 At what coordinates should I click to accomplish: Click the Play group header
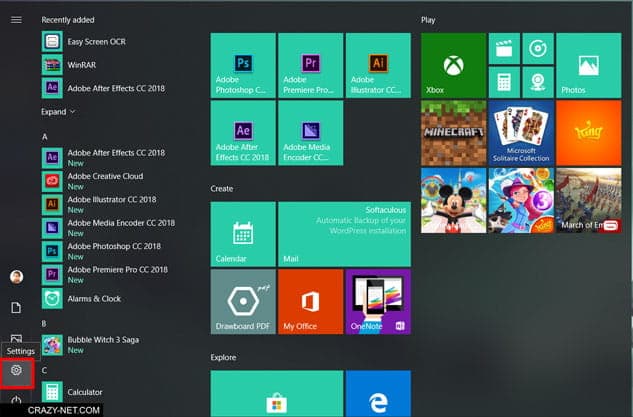pos(428,20)
